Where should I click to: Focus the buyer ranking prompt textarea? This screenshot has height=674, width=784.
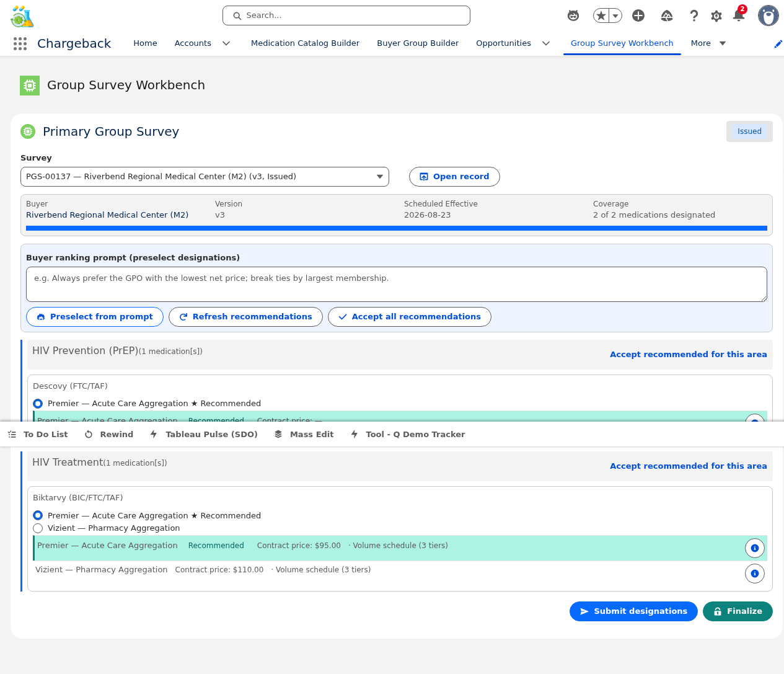pyautogui.click(x=397, y=285)
